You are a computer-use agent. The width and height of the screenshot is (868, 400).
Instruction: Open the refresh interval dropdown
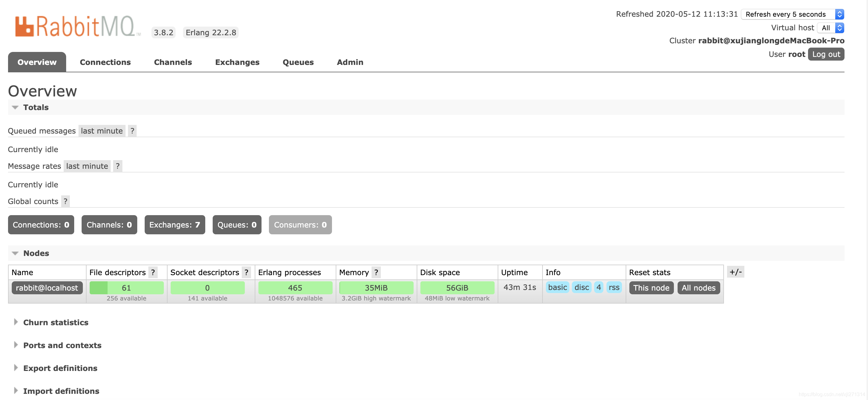point(792,14)
